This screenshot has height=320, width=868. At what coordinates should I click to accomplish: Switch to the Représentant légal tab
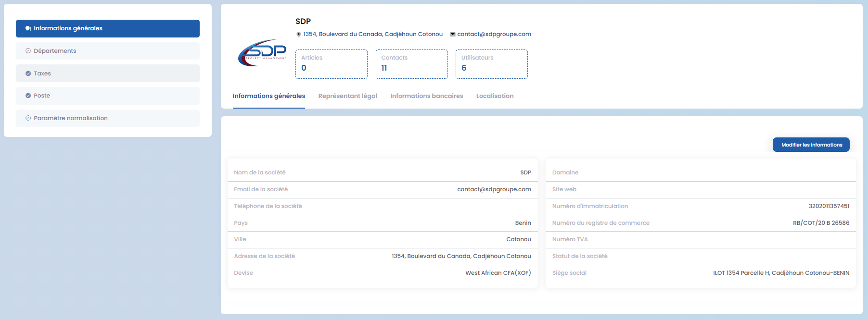click(347, 96)
